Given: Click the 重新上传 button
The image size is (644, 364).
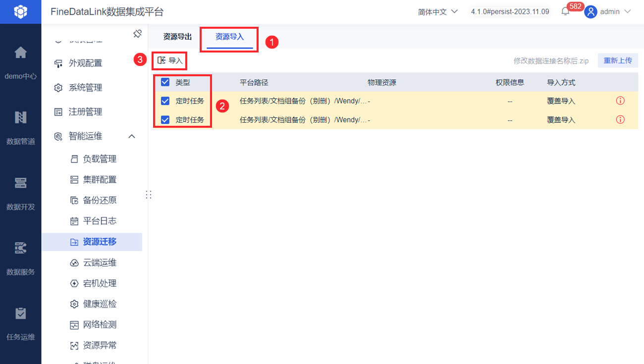Looking at the screenshot, I should (618, 60).
